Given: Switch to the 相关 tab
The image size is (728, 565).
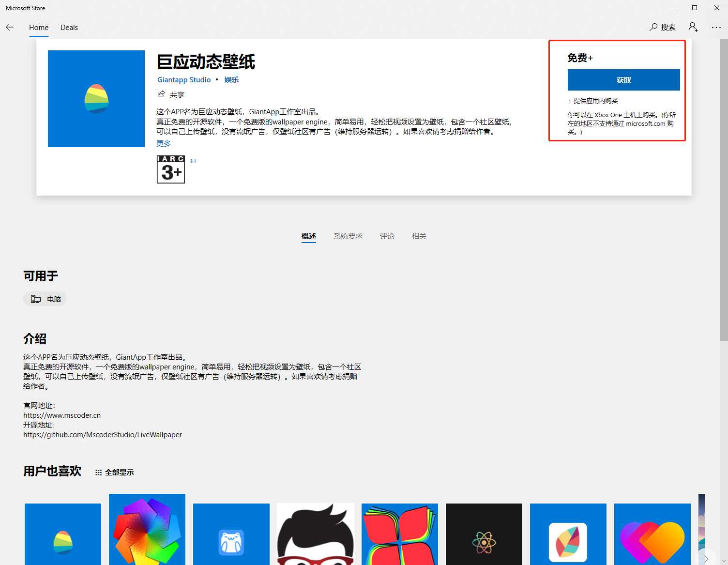Looking at the screenshot, I should pyautogui.click(x=419, y=236).
